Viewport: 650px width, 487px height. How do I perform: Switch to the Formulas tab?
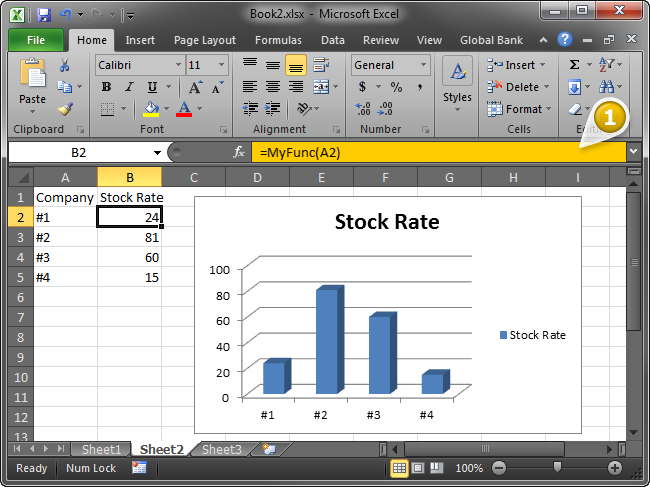pos(278,40)
